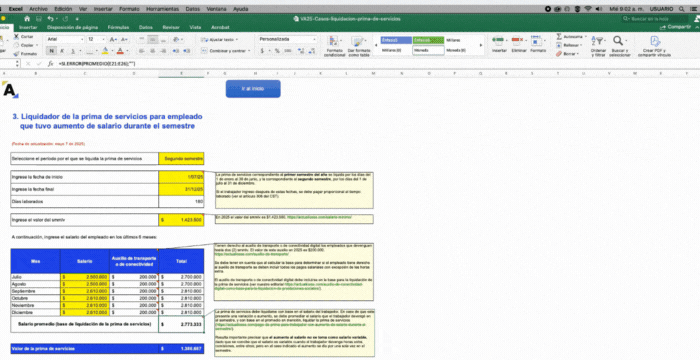Open the Fórmulas ribbon tab
Screen dimensions: 700x360
pyautogui.click(x=118, y=27)
